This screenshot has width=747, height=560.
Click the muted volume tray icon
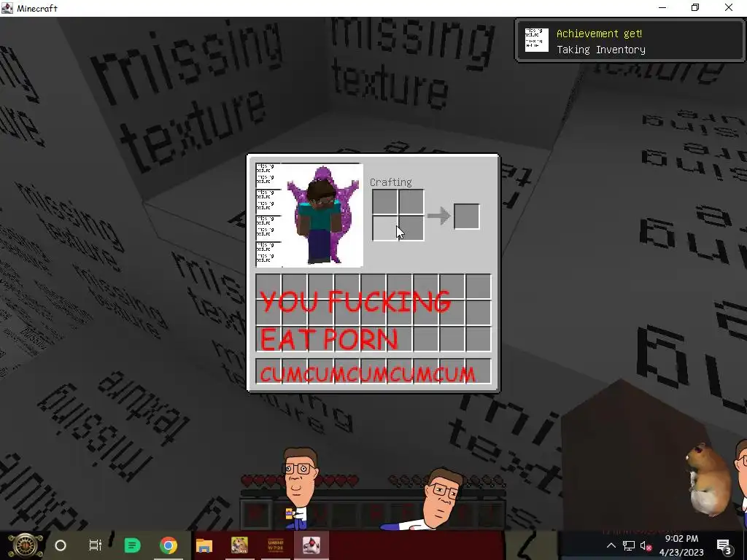pyautogui.click(x=646, y=545)
